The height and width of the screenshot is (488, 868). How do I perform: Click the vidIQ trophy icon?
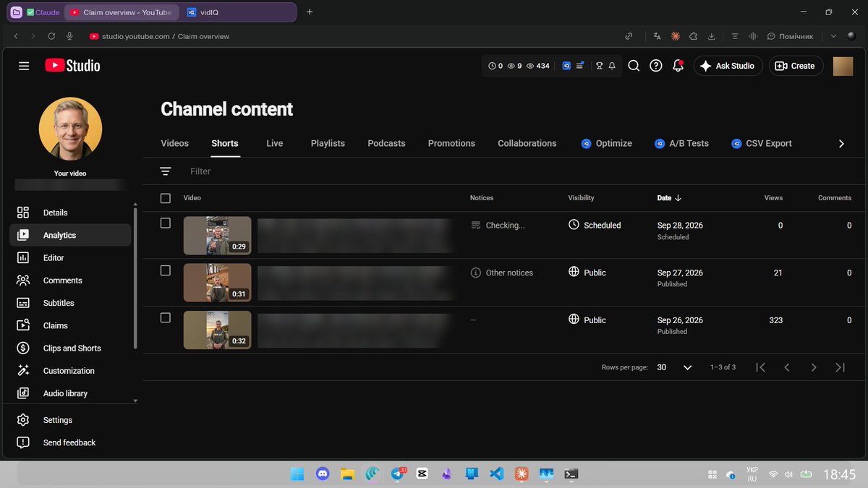(599, 66)
